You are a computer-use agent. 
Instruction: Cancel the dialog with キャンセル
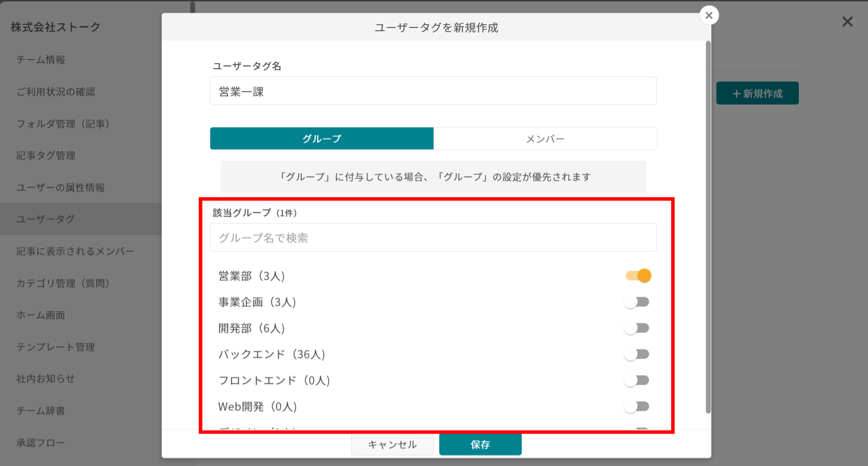(x=392, y=444)
